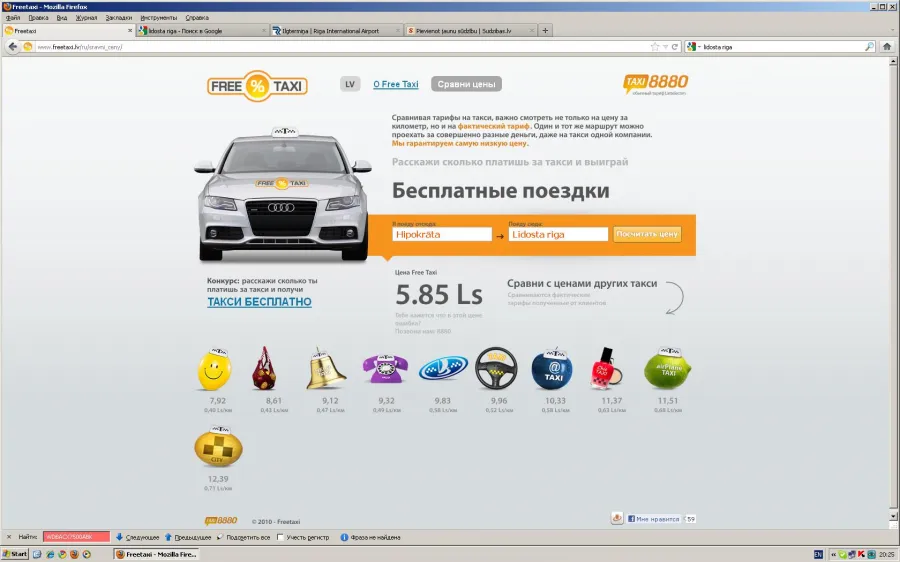The image size is (900, 562).
Task: Select the red berry bag taxi icon
Action: click(264, 369)
